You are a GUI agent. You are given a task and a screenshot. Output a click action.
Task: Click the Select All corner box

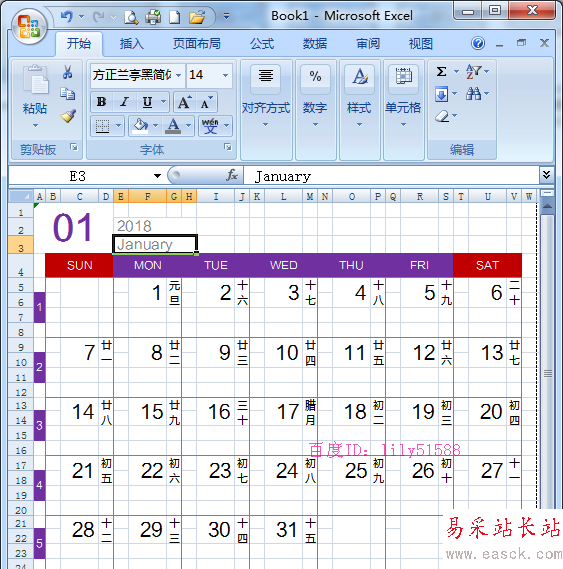pos(21,196)
